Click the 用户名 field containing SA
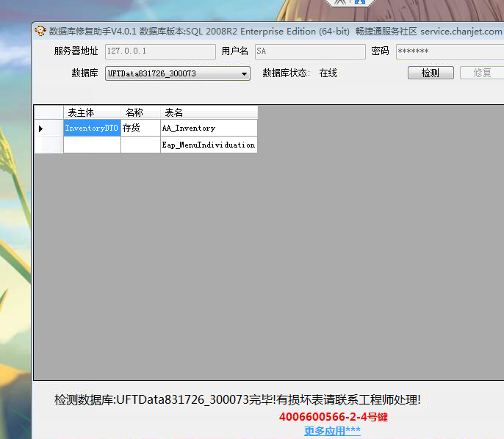The height and width of the screenshot is (439, 504). coord(310,51)
